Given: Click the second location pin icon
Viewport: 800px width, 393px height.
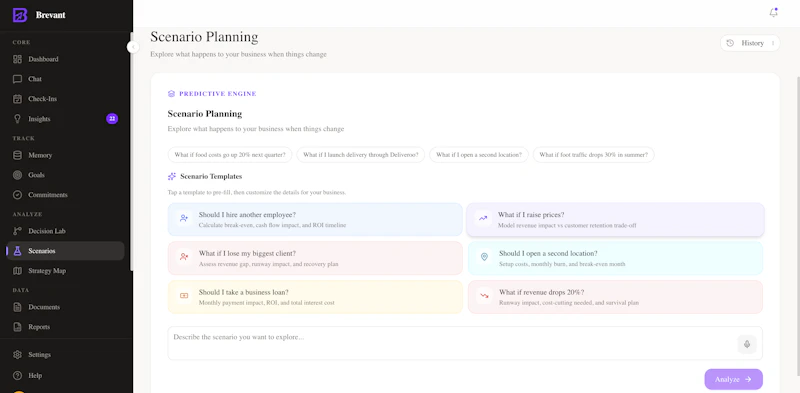Looking at the screenshot, I should (x=484, y=257).
